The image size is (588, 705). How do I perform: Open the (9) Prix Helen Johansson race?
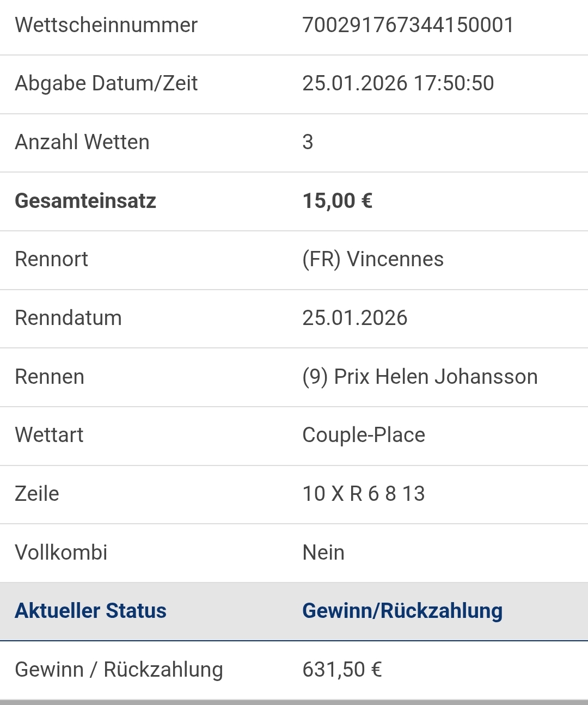coord(420,377)
